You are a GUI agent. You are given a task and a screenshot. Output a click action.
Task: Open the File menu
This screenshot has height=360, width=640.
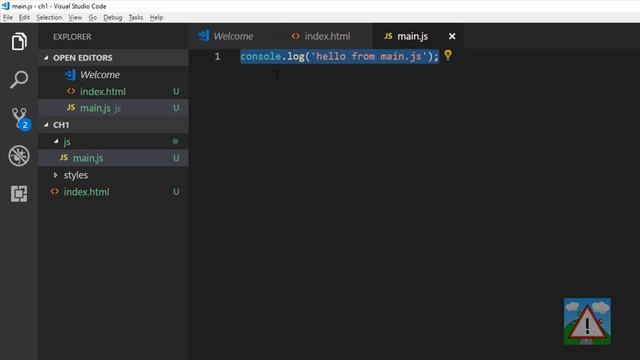tap(8, 17)
